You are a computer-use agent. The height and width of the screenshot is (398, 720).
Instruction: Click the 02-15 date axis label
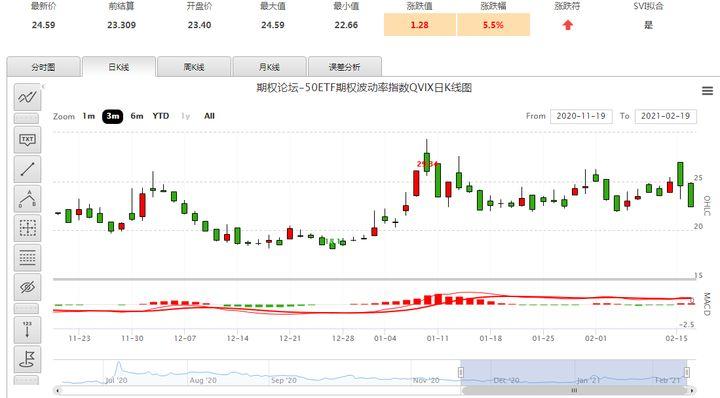coord(676,338)
